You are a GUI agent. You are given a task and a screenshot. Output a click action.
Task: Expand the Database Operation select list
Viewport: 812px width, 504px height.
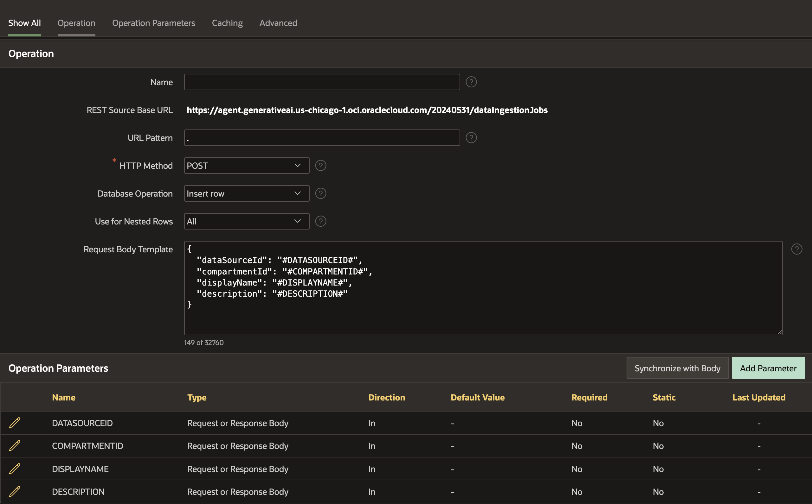tap(247, 193)
